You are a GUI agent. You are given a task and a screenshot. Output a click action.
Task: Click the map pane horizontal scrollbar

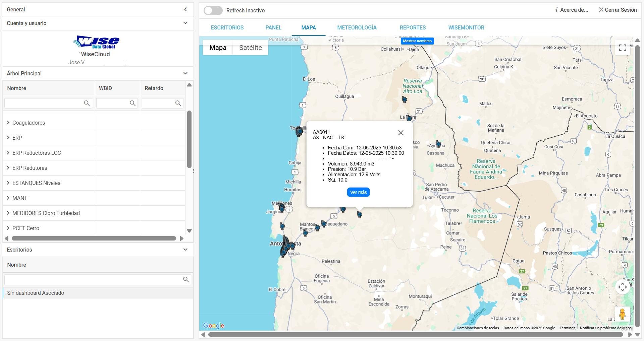click(416, 334)
